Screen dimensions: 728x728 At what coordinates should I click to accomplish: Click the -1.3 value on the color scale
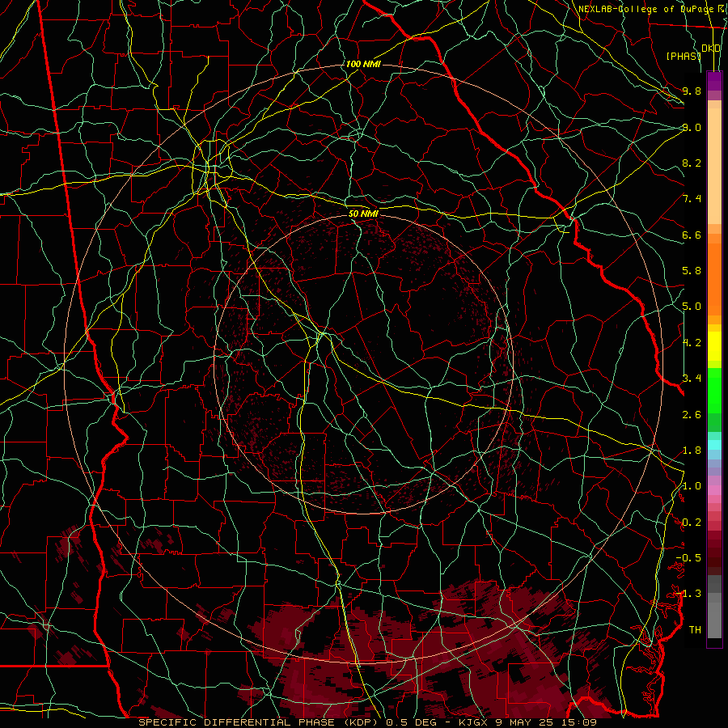point(688,594)
